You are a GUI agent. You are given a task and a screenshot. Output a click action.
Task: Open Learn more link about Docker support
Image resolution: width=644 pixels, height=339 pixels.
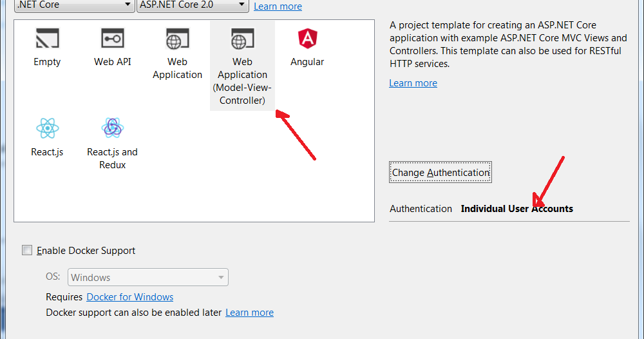point(249,313)
